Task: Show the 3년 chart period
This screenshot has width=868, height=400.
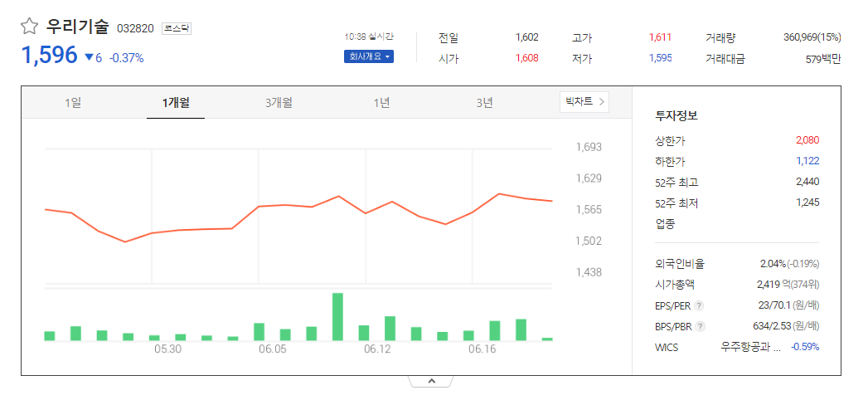Action: [484, 103]
